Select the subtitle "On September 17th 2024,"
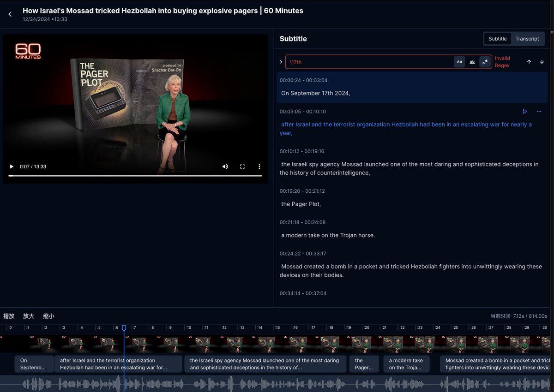This screenshot has width=554, height=392. point(316,93)
